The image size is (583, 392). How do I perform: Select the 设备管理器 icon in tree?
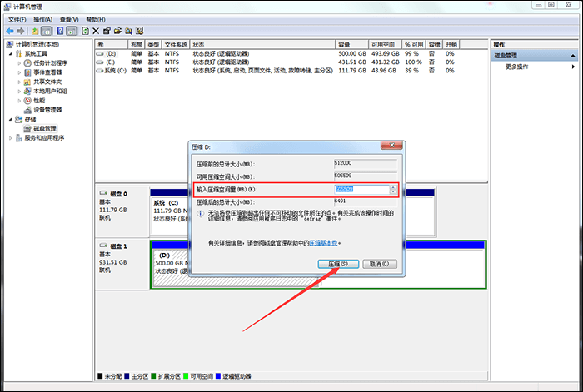coord(27,110)
